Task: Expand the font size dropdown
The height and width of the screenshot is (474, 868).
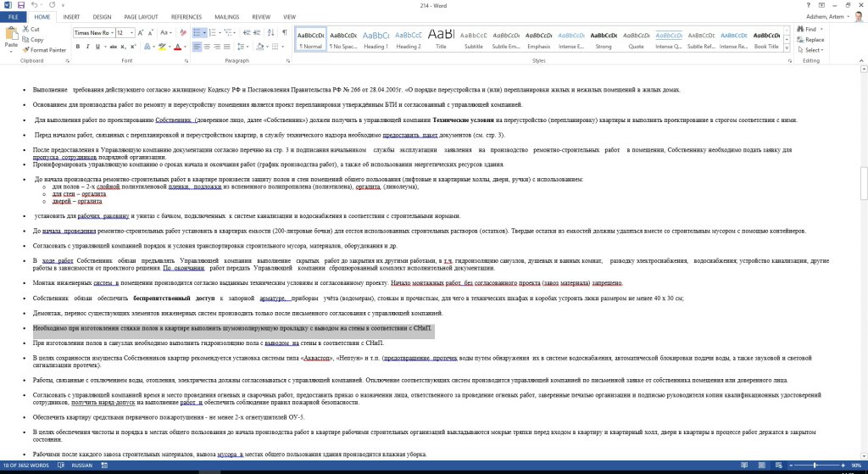Action: click(132, 32)
